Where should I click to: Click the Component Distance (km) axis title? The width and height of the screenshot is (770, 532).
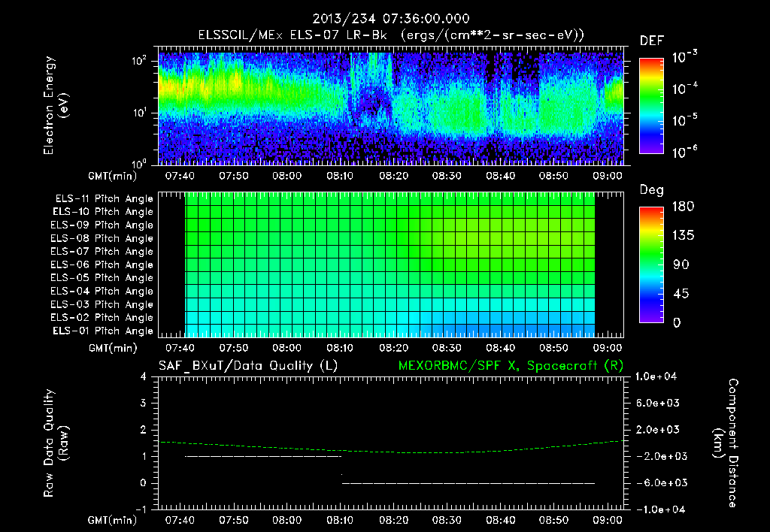726,443
